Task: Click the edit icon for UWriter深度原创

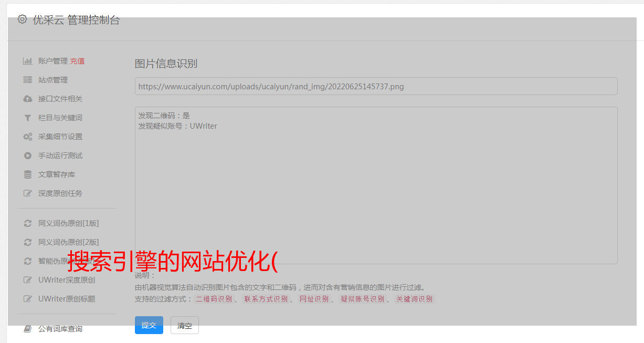Action: [28, 280]
